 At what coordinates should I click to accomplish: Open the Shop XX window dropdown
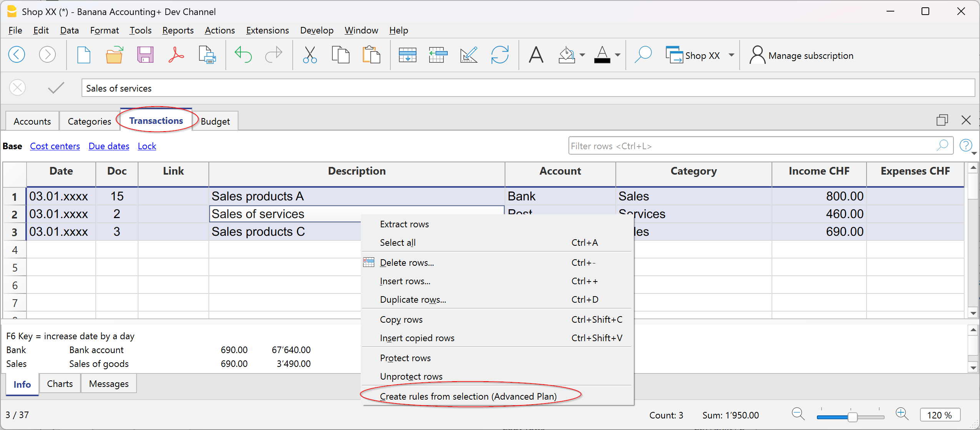tap(731, 55)
